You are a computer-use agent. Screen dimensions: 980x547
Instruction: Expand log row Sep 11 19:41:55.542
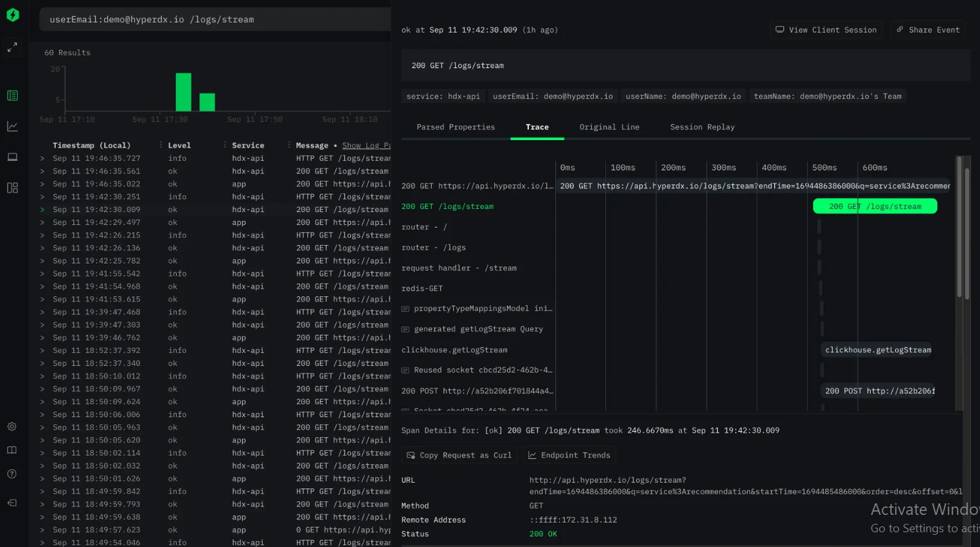42,274
